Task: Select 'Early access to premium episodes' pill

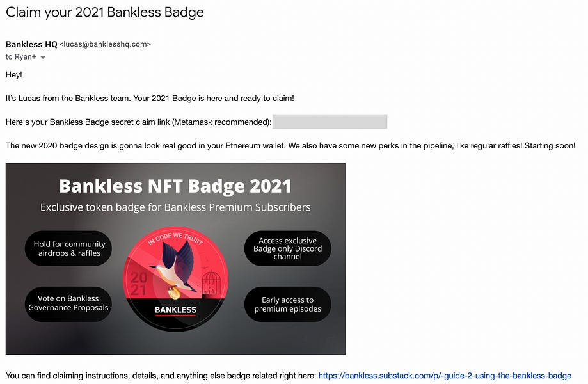Action: (287, 304)
